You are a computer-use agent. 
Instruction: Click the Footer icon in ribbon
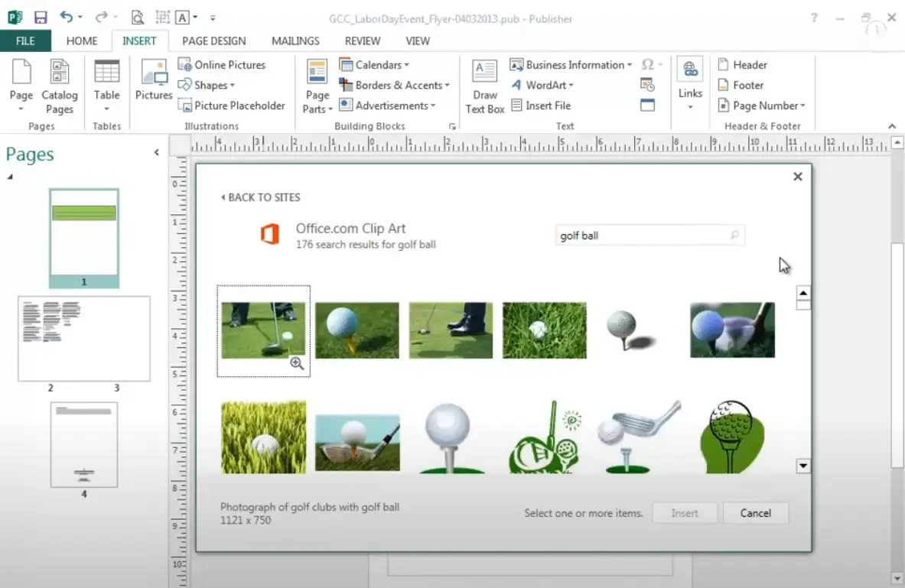(723, 86)
